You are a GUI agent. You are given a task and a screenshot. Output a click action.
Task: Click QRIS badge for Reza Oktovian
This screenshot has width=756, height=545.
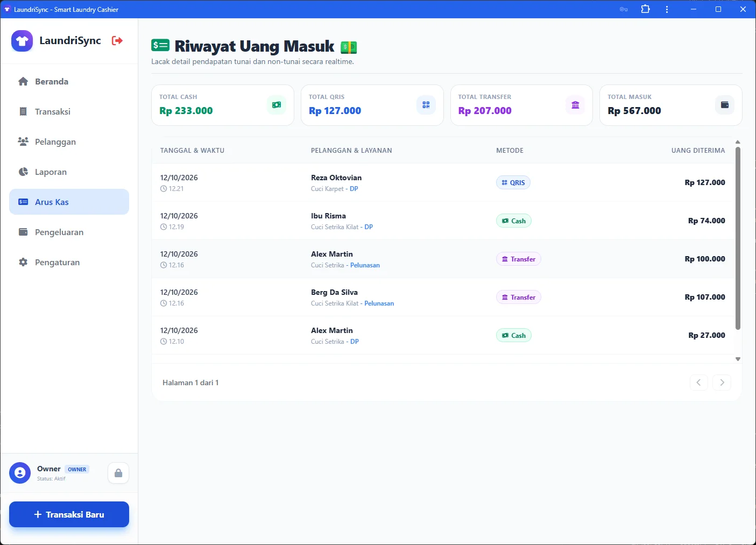tap(513, 182)
